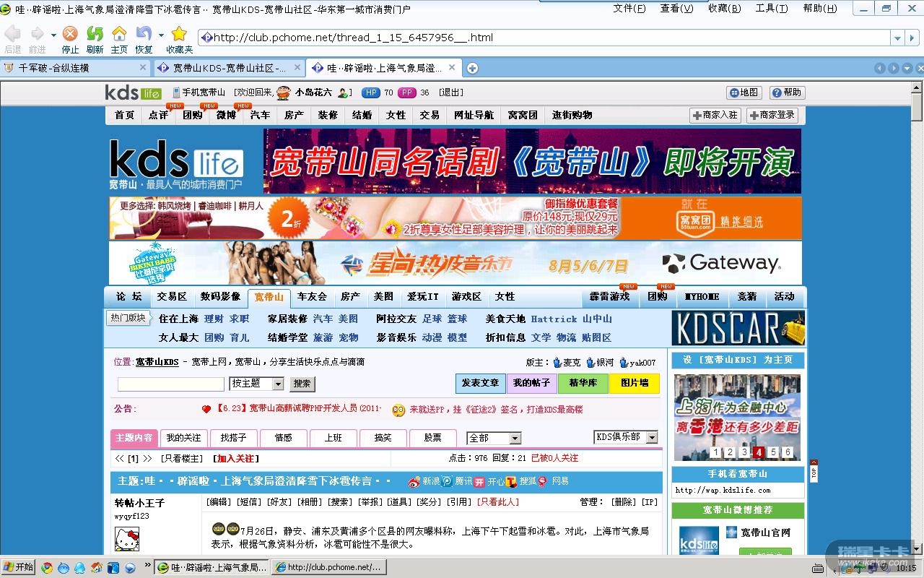Click the Stop loading icon
Image resolution: width=924 pixels, height=578 pixels.
pyautogui.click(x=70, y=34)
